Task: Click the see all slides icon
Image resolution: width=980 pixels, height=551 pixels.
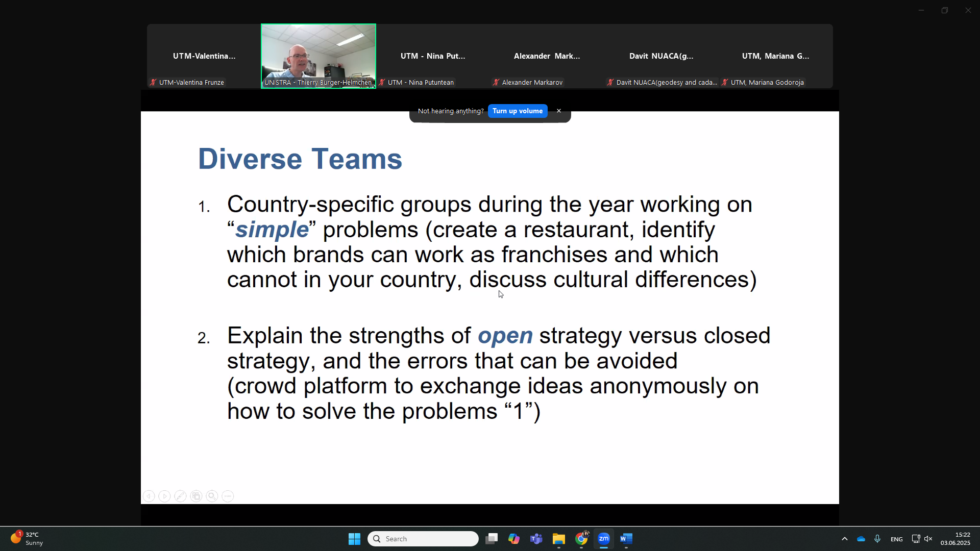Action: click(196, 496)
